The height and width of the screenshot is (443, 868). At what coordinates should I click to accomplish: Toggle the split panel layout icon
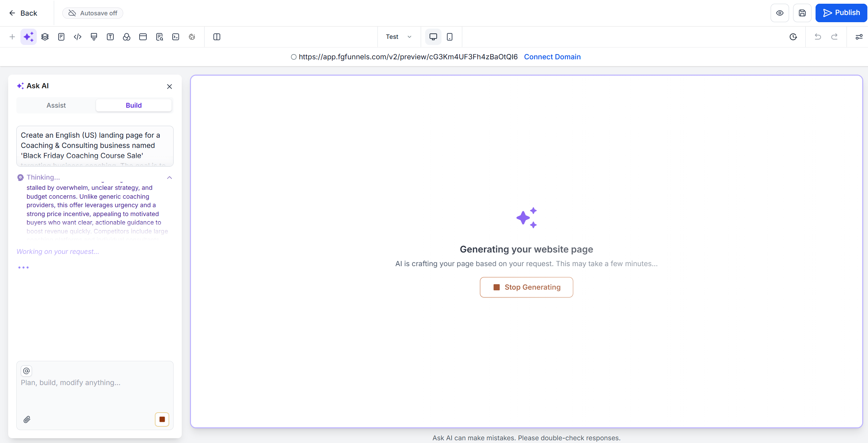point(217,37)
